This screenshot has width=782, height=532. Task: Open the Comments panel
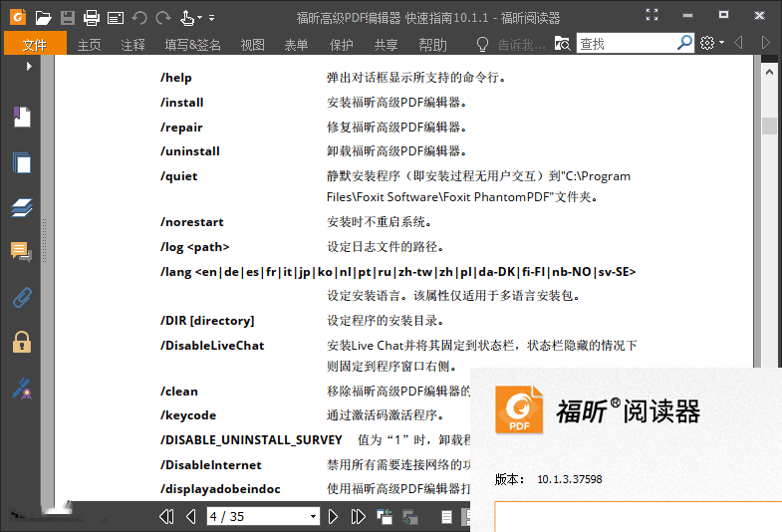21,252
